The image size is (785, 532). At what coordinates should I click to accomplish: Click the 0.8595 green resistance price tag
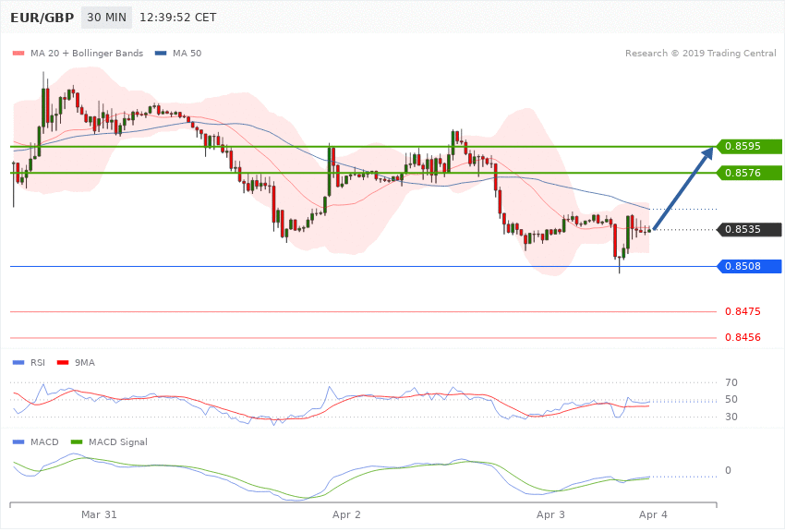click(x=750, y=146)
